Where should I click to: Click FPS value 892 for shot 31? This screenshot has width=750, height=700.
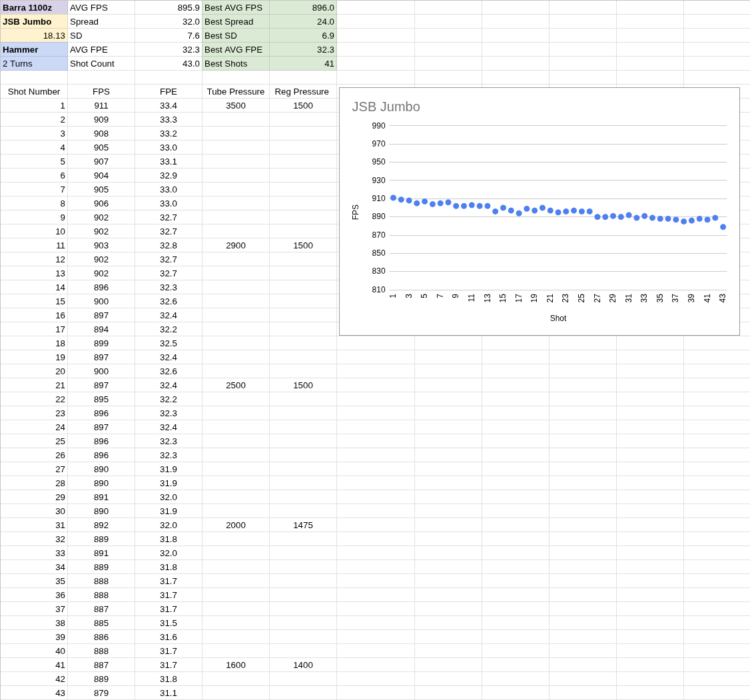point(101,525)
